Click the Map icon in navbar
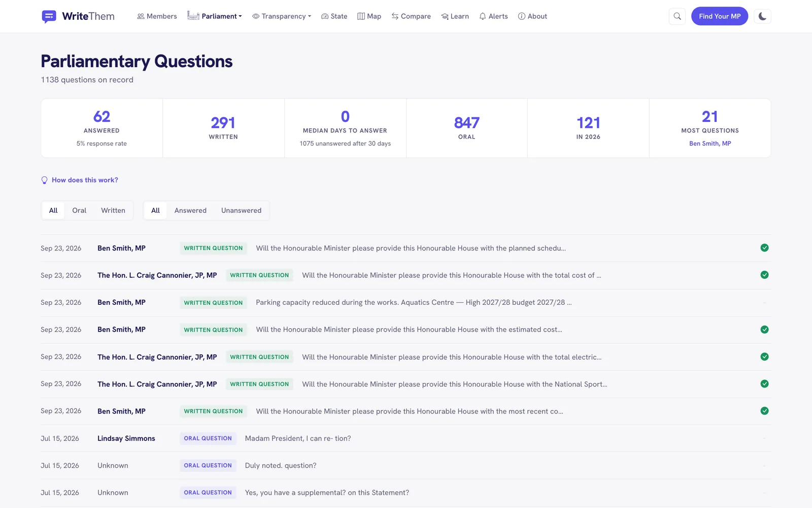 [x=361, y=16]
